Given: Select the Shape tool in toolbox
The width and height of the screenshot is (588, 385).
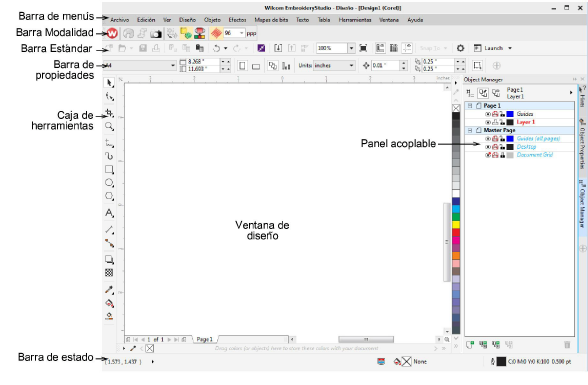Looking at the screenshot, I should click(x=109, y=97).
